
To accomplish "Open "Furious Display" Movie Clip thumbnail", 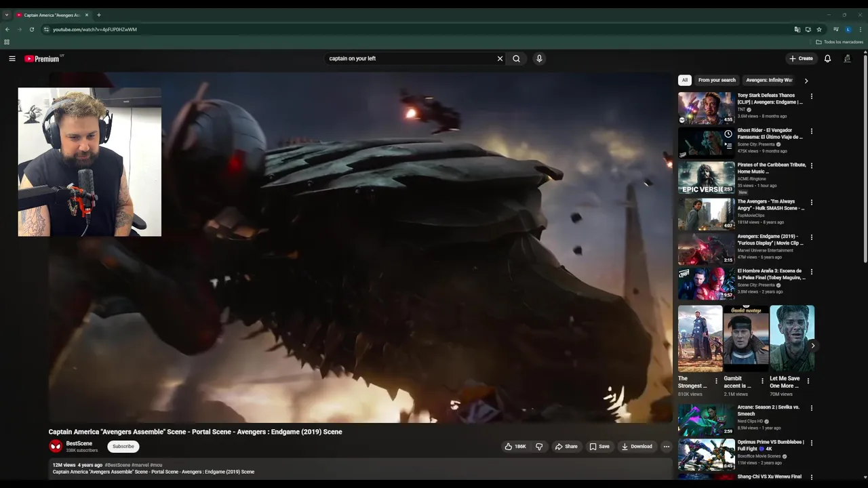I will coord(706,248).
